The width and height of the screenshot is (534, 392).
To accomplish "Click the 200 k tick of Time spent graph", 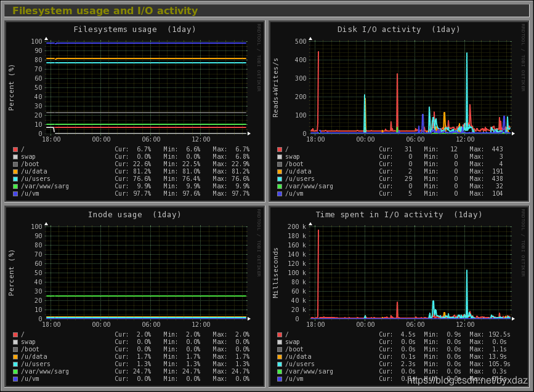I will (297, 226).
